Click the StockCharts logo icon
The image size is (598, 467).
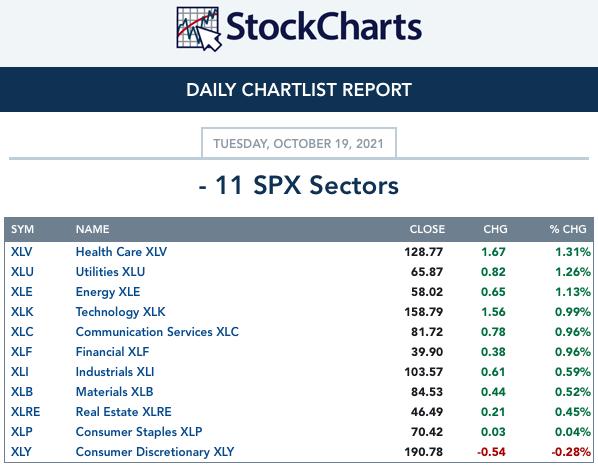199,29
